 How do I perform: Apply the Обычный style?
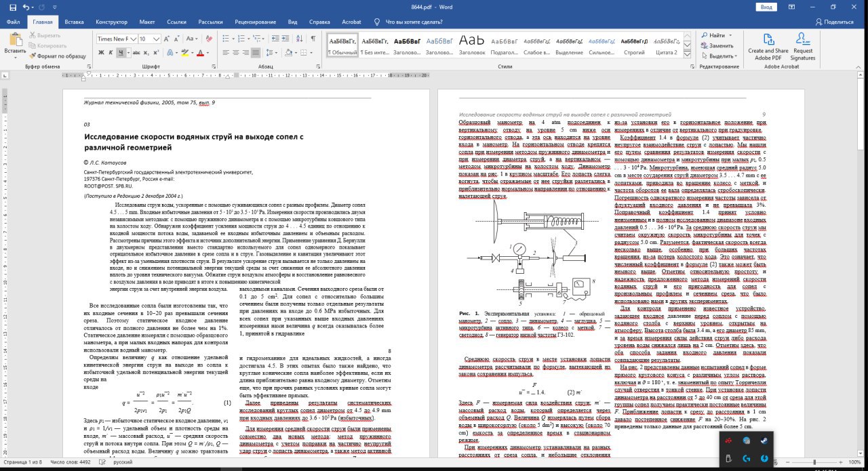click(x=343, y=45)
